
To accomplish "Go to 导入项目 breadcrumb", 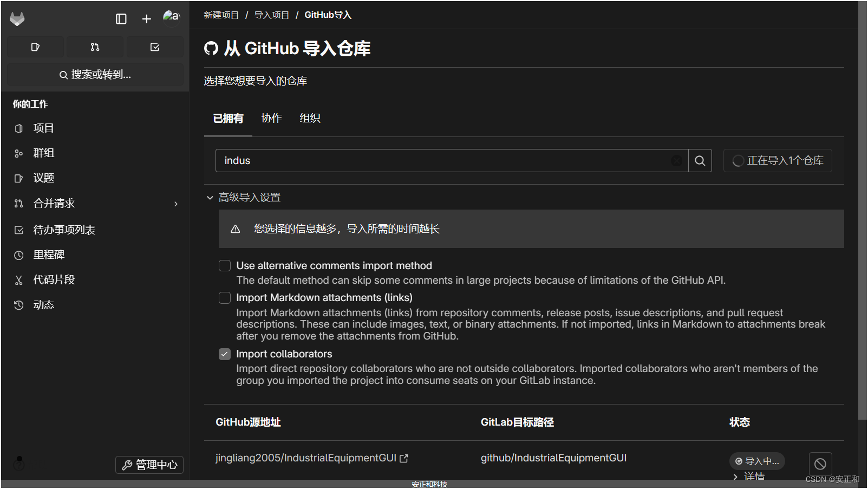I will (x=272, y=15).
